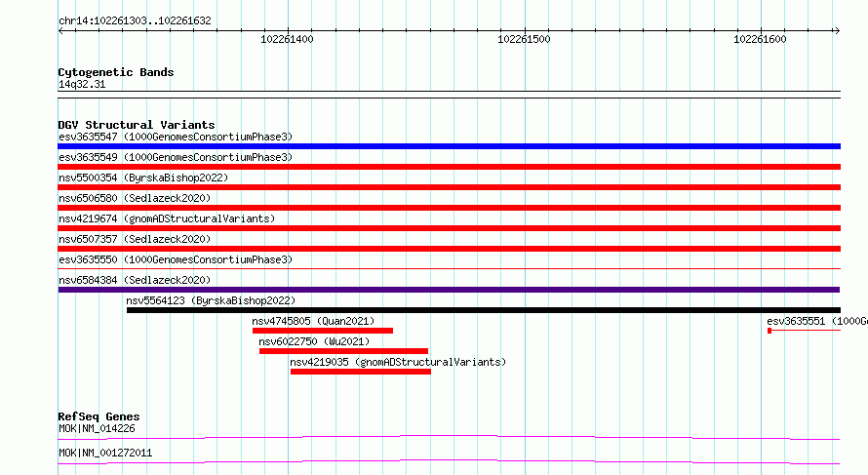
Task: Click the MOK|NM_014226 gene label
Action: [97, 428]
